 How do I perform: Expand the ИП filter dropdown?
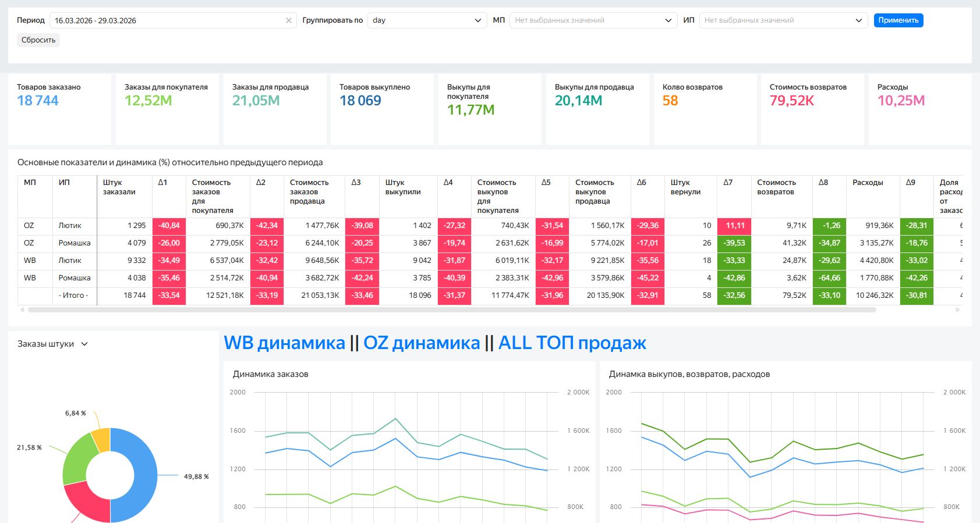[x=783, y=20]
